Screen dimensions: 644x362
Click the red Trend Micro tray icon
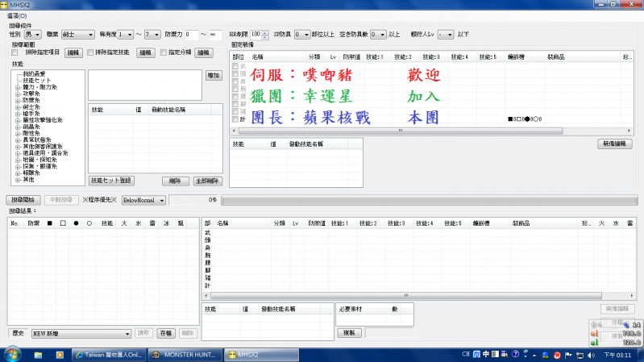click(557, 355)
